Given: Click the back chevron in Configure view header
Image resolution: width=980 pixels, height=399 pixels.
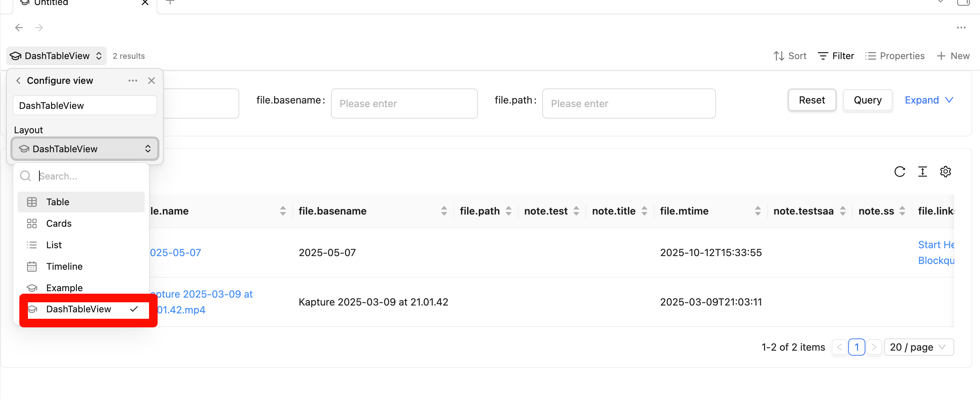Looking at the screenshot, I should pos(18,80).
